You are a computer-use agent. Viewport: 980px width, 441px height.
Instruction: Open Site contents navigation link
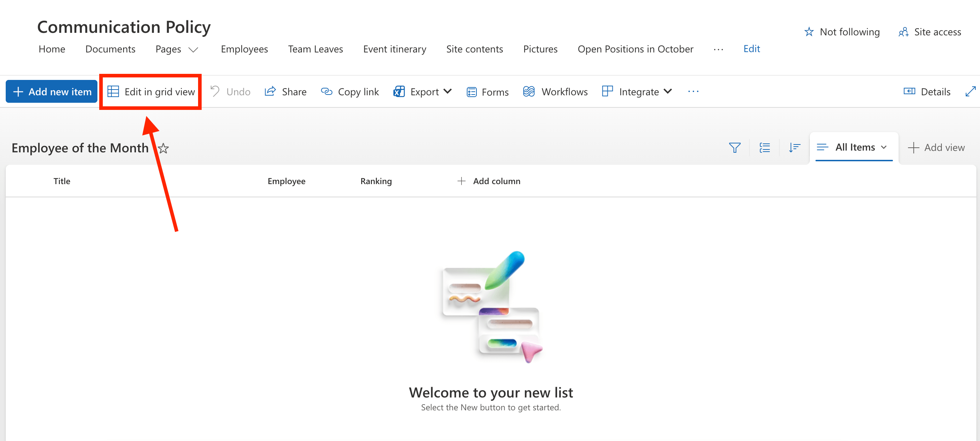point(474,49)
